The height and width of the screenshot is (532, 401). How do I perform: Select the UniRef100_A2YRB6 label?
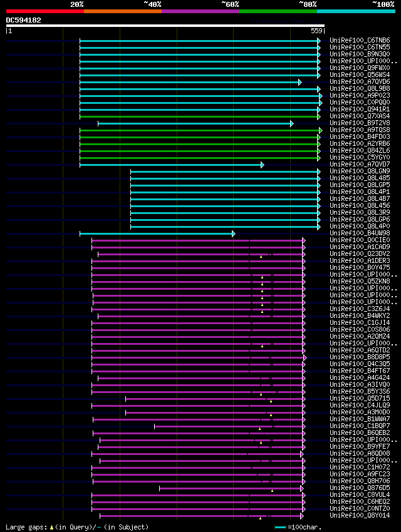(360, 143)
